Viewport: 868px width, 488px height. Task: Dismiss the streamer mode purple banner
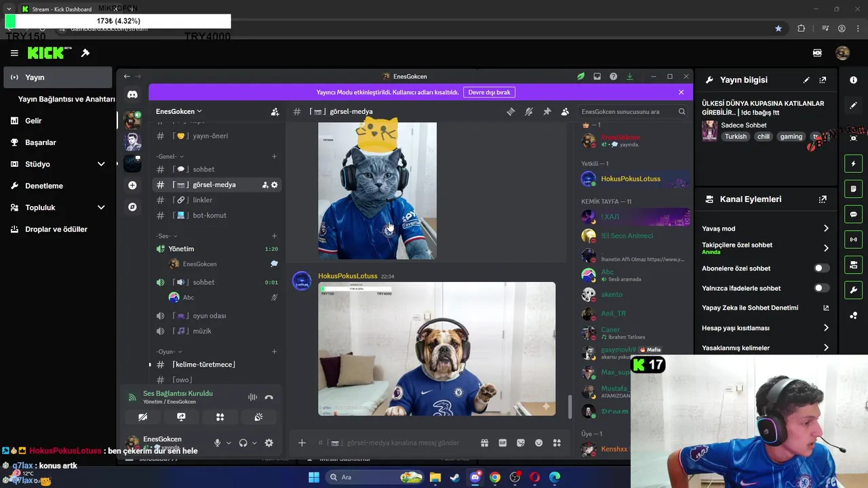pos(682,92)
